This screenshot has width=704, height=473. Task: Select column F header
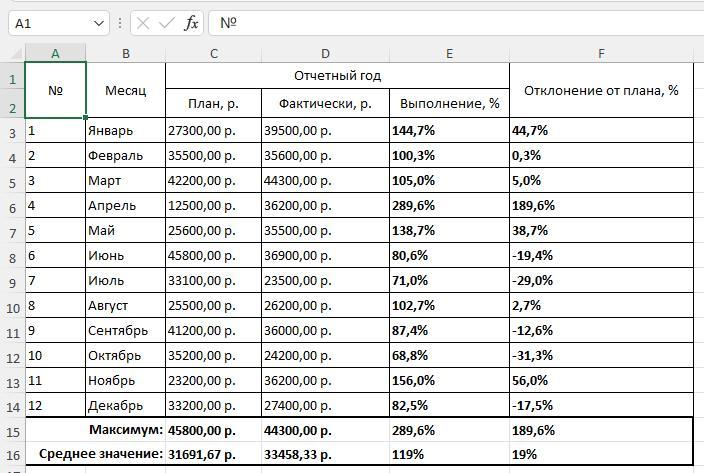click(602, 54)
